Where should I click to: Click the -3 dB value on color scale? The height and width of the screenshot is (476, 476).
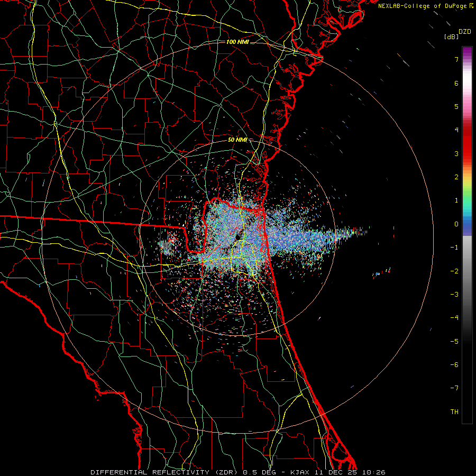[x=454, y=294]
